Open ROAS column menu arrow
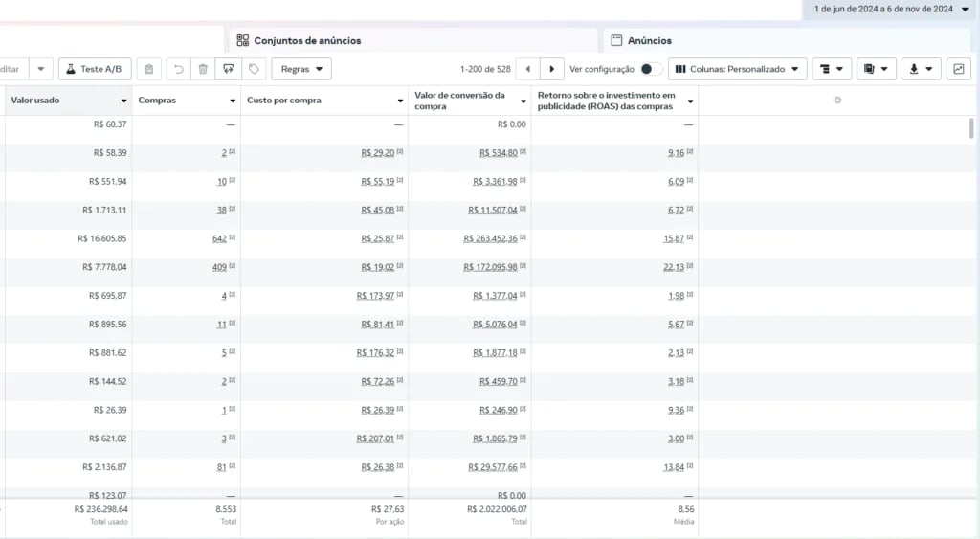This screenshot has height=539, width=980. pos(690,101)
